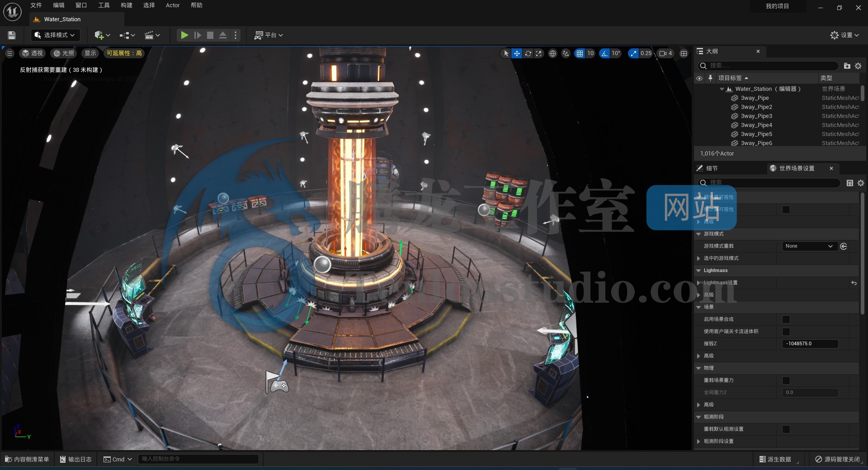
Task: Toggle grid snapping icon
Action: (x=580, y=53)
